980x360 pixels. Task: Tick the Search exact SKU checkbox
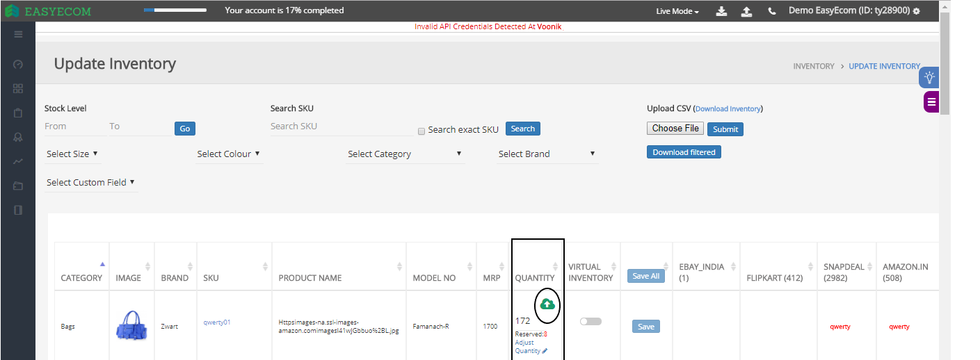coord(421,131)
